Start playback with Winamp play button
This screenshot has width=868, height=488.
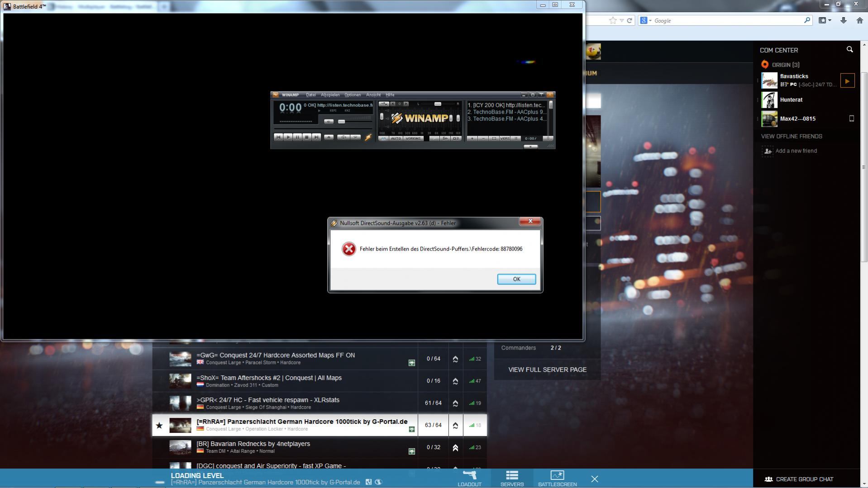tap(288, 137)
